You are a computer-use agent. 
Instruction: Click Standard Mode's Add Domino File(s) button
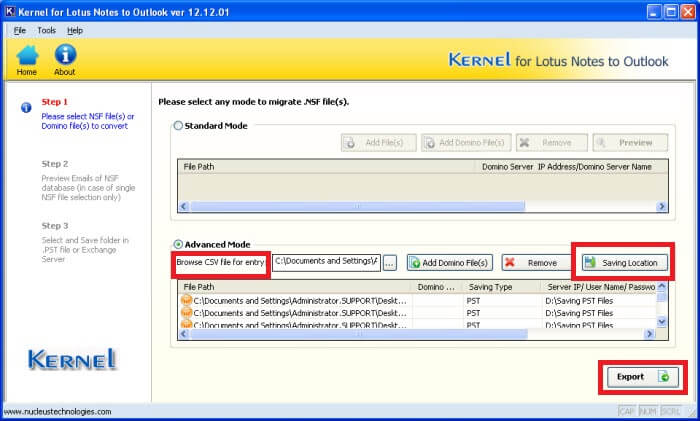click(466, 142)
